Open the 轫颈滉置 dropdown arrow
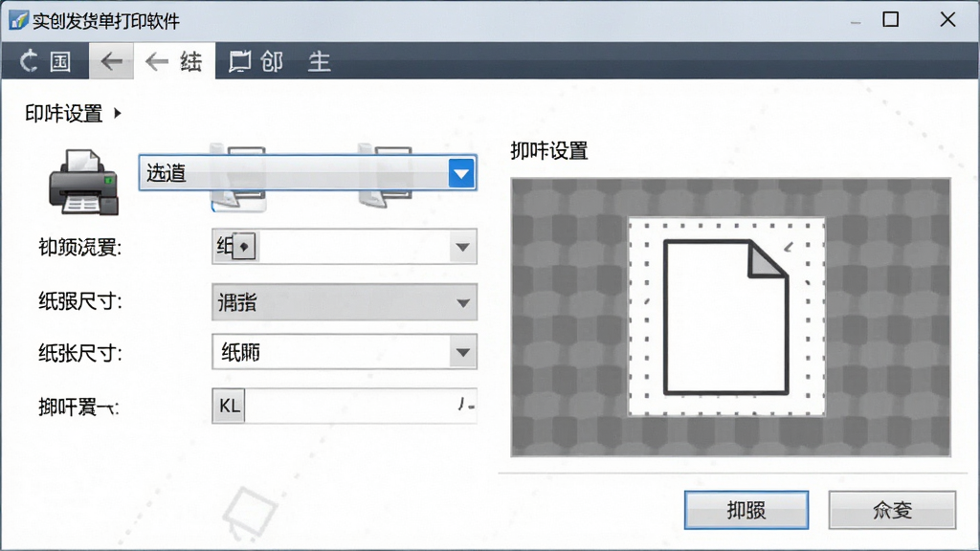980x551 pixels. [x=462, y=247]
